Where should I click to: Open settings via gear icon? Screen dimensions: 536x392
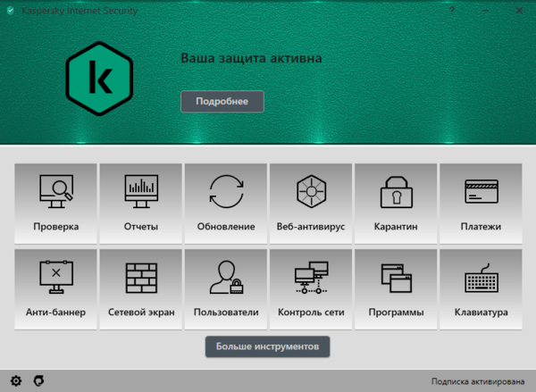click(x=16, y=380)
